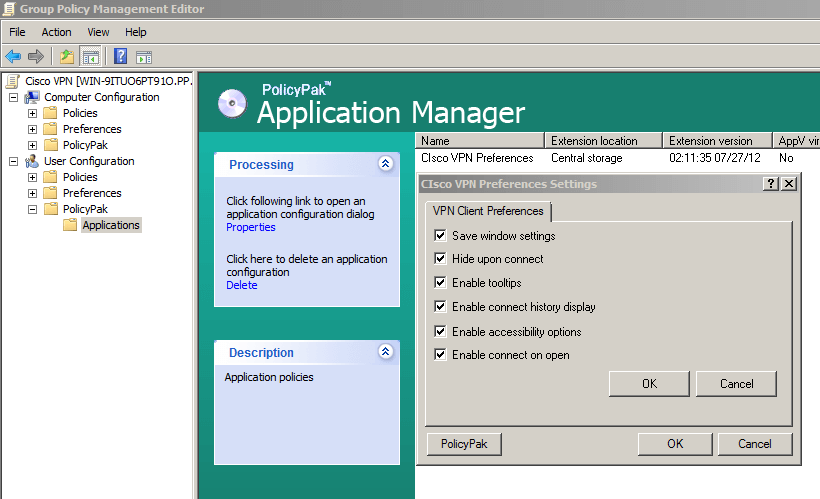Click the Up One Level folder icon
This screenshot has height=499, width=820.
66,56
